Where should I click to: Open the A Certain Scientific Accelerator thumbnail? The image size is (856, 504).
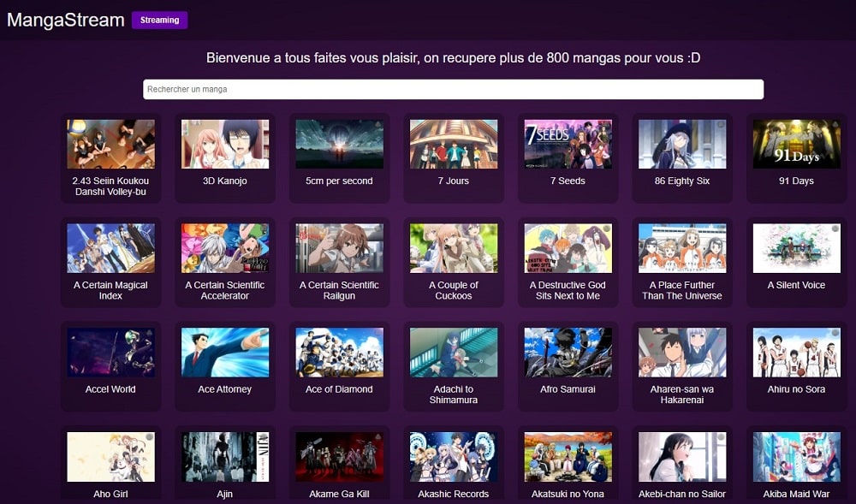point(225,248)
